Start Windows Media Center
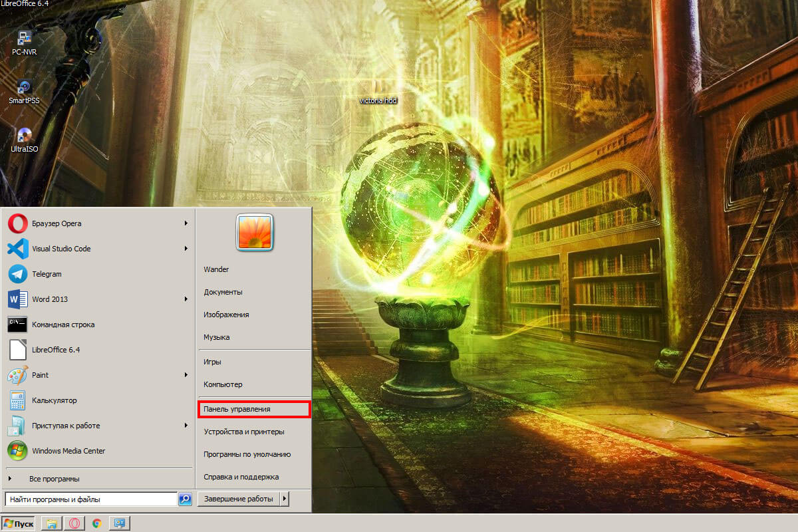Screen dimensions: 798x532 68,451
